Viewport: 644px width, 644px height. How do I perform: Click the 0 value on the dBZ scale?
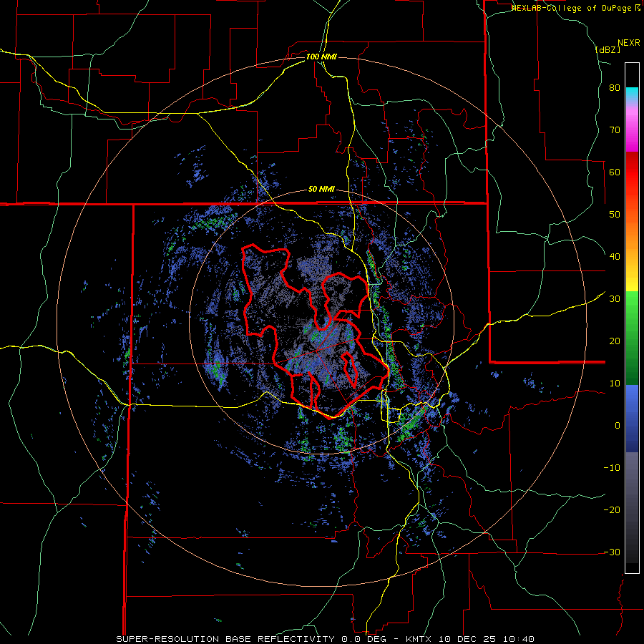tap(618, 426)
